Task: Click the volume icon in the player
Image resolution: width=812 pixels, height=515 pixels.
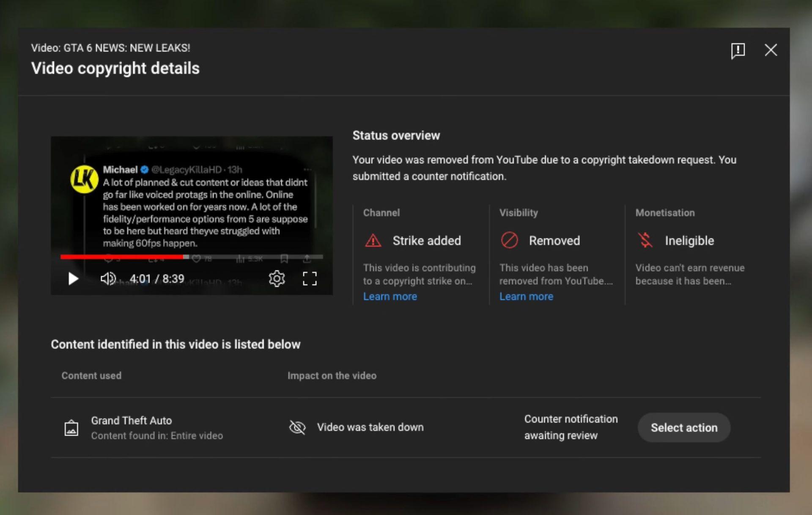Action: [x=108, y=279]
